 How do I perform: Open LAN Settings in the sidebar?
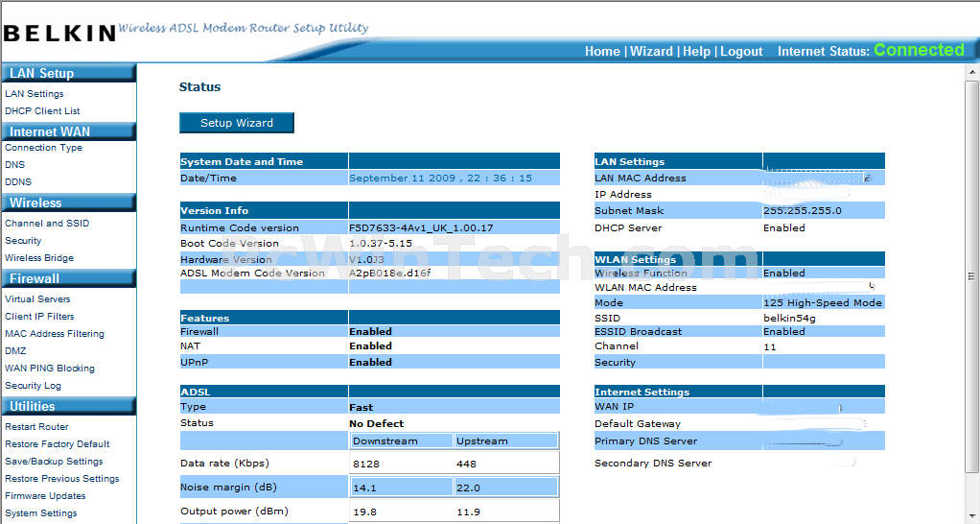tap(35, 94)
